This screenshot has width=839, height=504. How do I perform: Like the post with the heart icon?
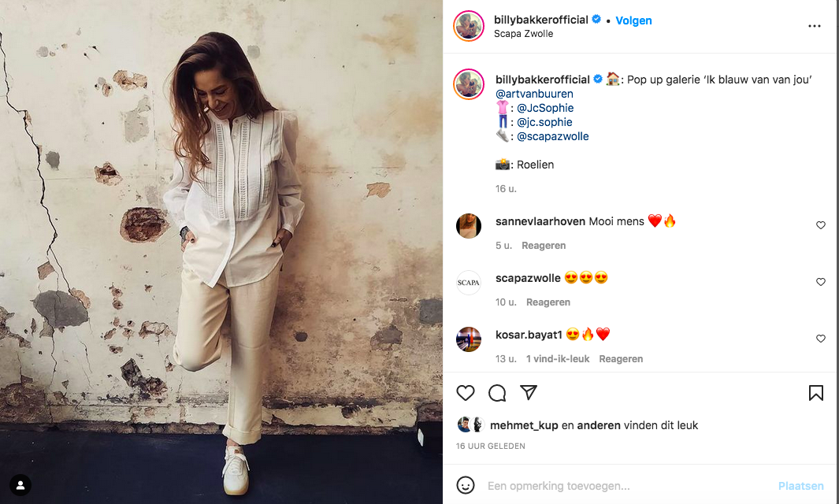466,393
